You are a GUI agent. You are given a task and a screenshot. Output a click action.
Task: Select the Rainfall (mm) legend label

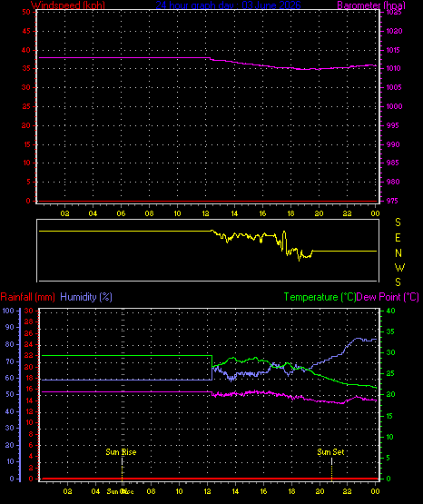point(27,297)
